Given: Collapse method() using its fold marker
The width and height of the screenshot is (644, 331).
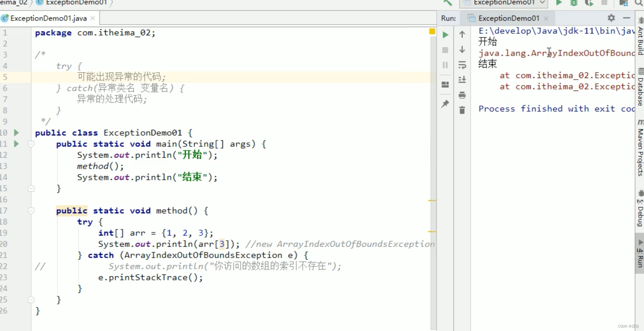Looking at the screenshot, I should (x=31, y=210).
